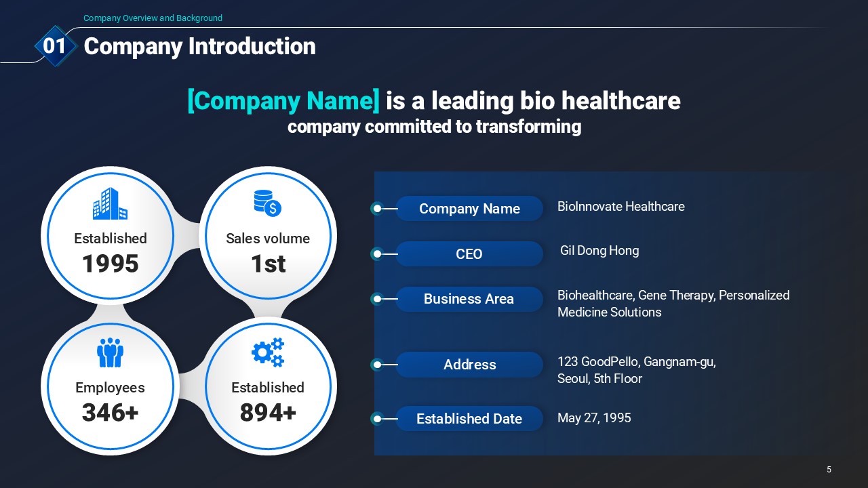This screenshot has height=488, width=868.
Task: Select the CEO pill label
Action: point(469,254)
